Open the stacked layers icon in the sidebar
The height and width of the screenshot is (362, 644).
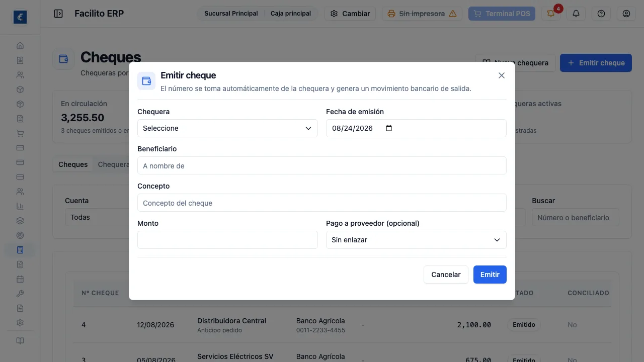click(x=20, y=221)
